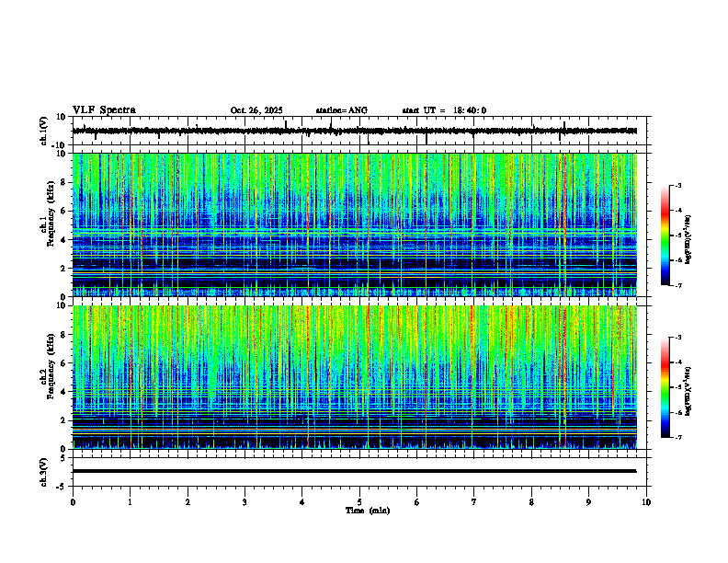Click the "ch.3(V)" axis label

pos(43,472)
